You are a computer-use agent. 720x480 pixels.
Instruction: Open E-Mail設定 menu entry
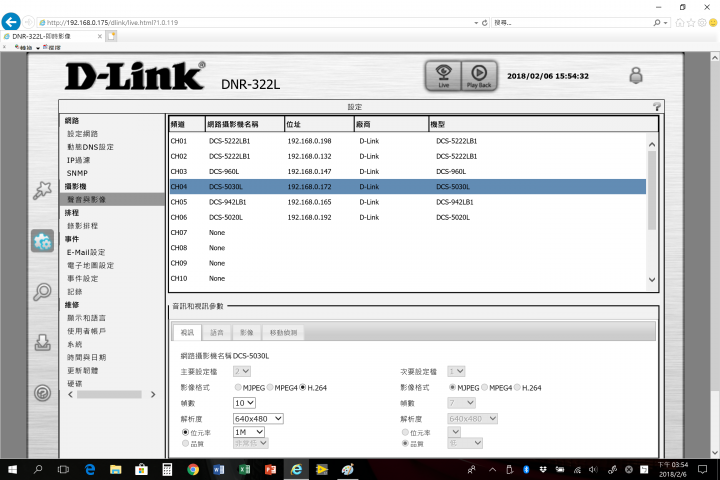tap(86, 252)
